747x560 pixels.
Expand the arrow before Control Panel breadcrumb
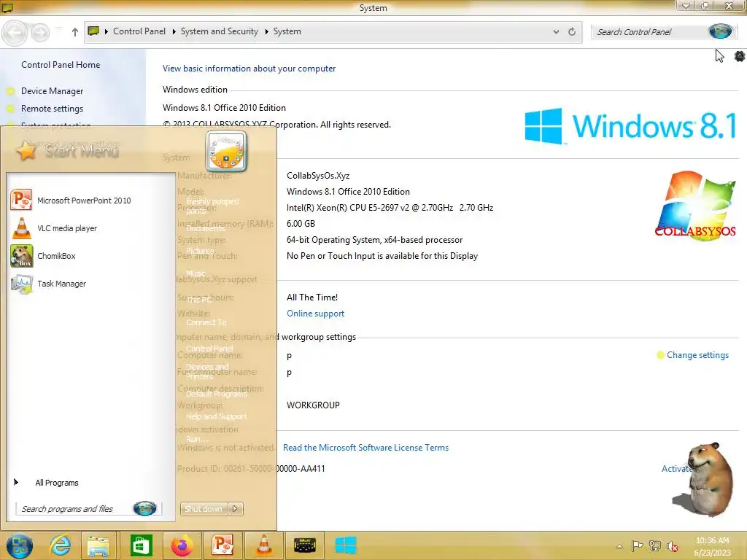[x=106, y=31]
